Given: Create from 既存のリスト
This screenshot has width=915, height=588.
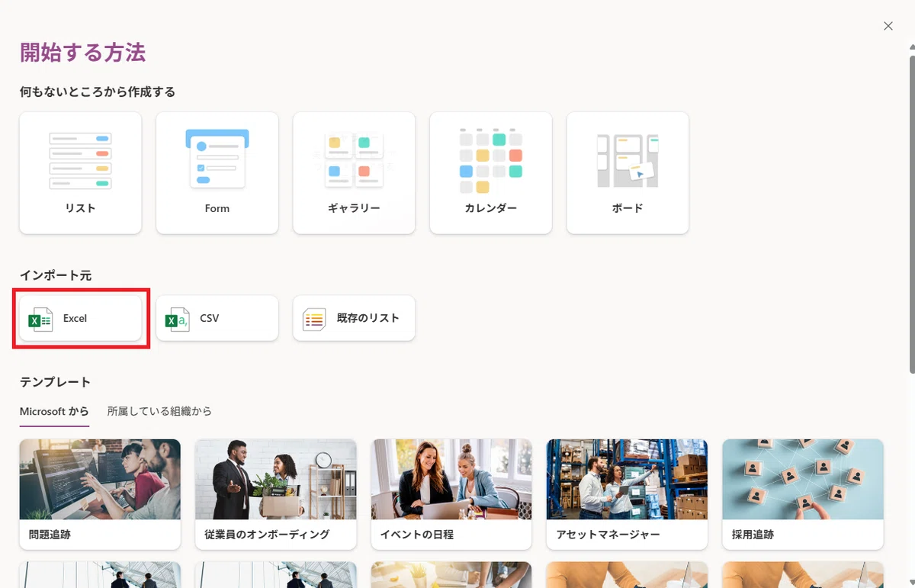Looking at the screenshot, I should click(354, 318).
